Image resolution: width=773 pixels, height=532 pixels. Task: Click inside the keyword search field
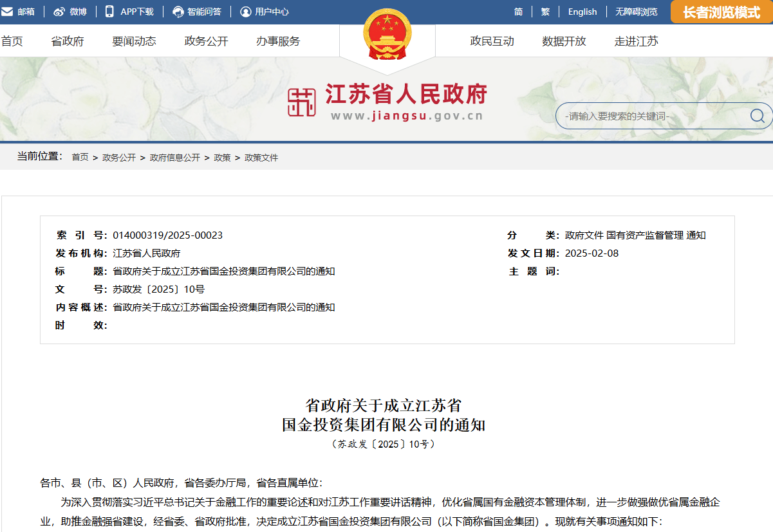click(x=644, y=116)
